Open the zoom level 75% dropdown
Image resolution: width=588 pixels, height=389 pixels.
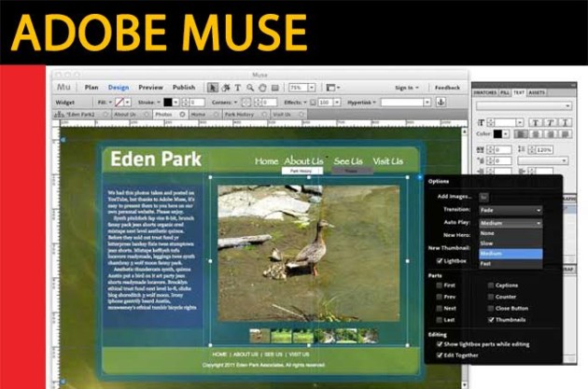tap(311, 88)
